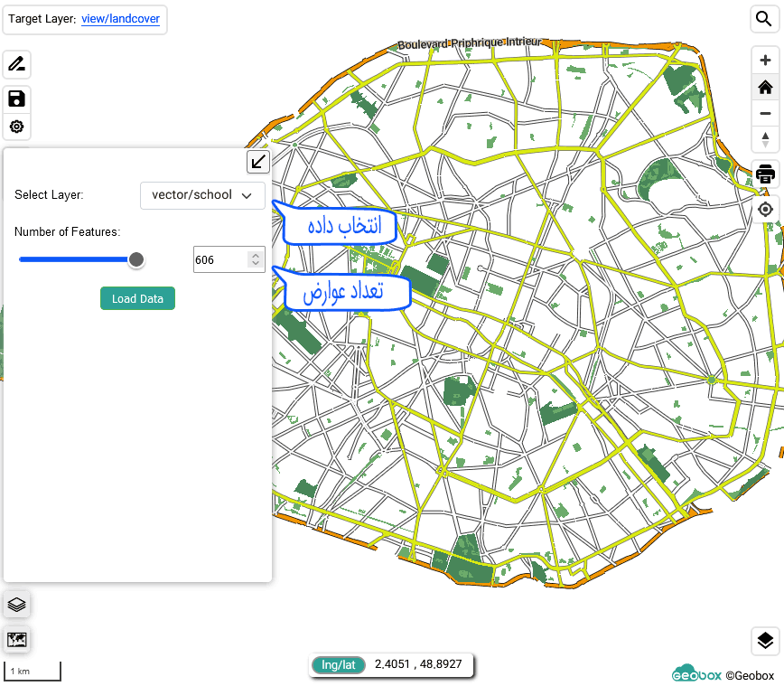Open the view/landcover target layer link
The width and height of the screenshot is (784, 686).
[120, 19]
